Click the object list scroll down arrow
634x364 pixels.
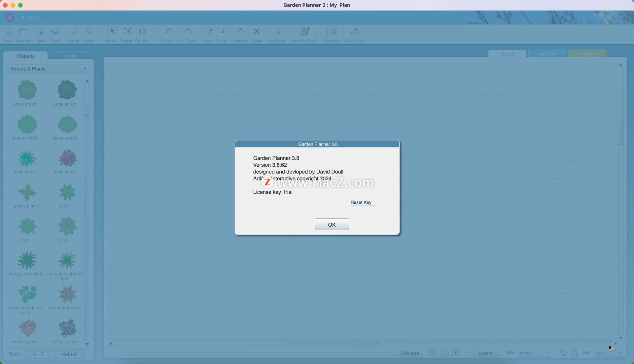[87, 344]
